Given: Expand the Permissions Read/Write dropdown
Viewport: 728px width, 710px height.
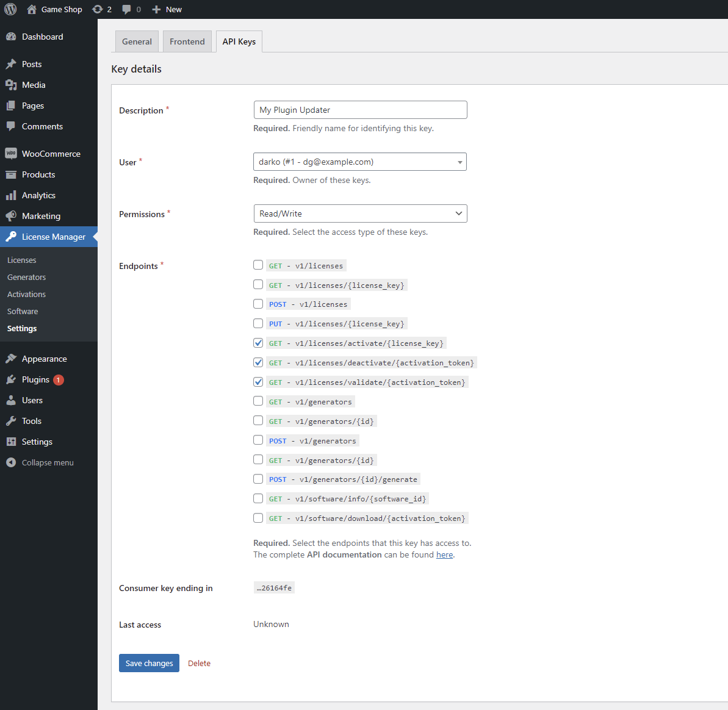Looking at the screenshot, I should click(359, 213).
